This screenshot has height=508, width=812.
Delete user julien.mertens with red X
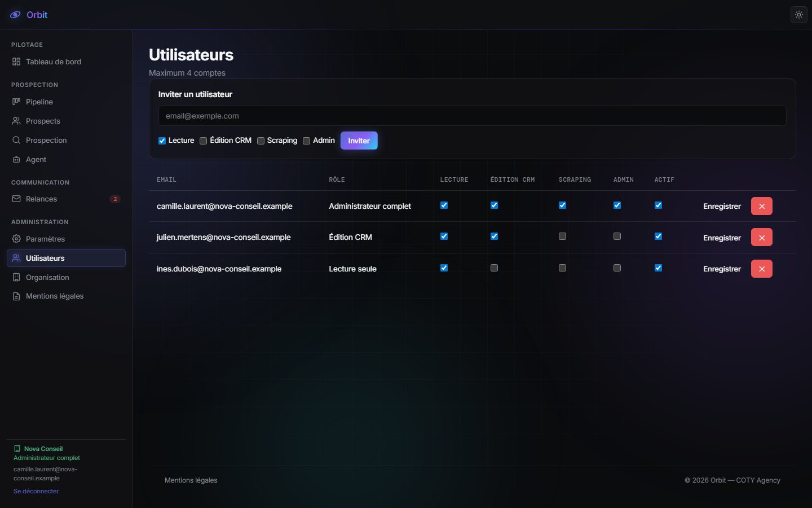[x=762, y=238]
